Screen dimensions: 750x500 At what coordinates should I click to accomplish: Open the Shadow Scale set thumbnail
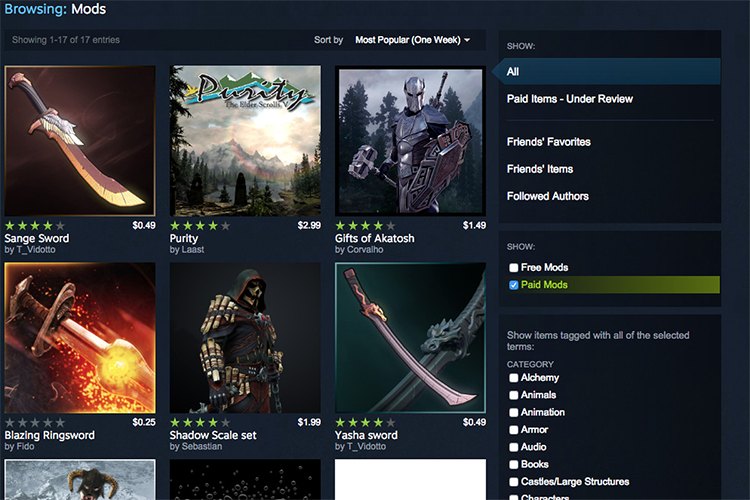(245, 338)
